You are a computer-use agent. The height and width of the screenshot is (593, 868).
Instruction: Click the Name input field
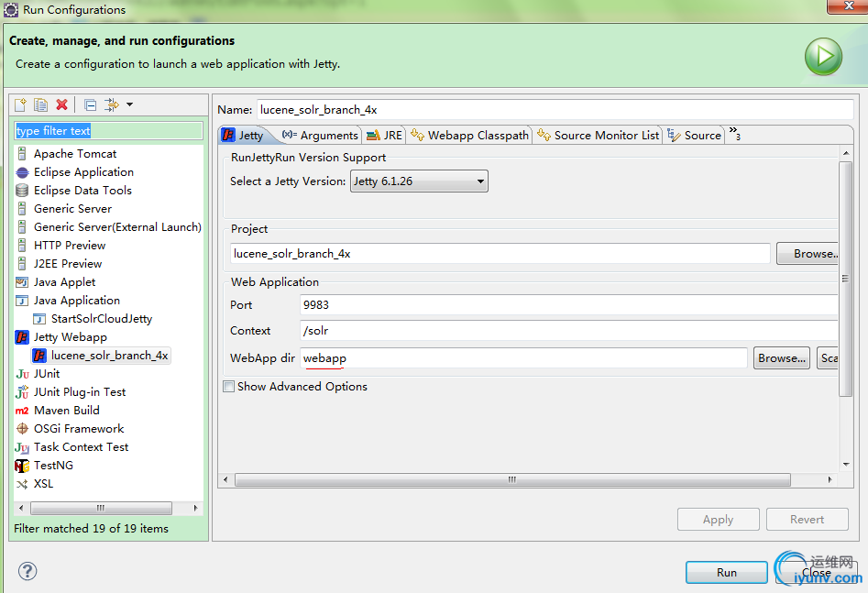(555, 110)
